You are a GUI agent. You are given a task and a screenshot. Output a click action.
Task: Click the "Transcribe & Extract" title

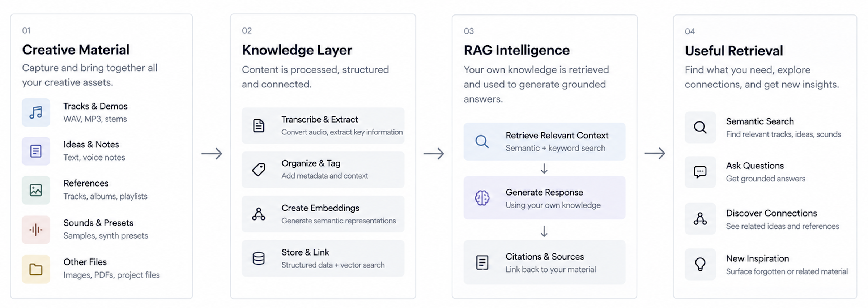pyautogui.click(x=320, y=120)
